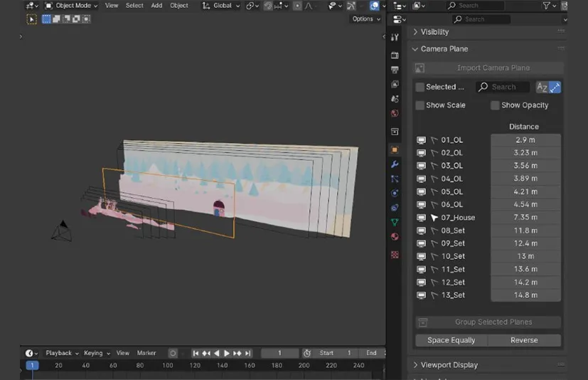Set selection mode to intersect
The height and width of the screenshot is (380, 588).
point(86,19)
